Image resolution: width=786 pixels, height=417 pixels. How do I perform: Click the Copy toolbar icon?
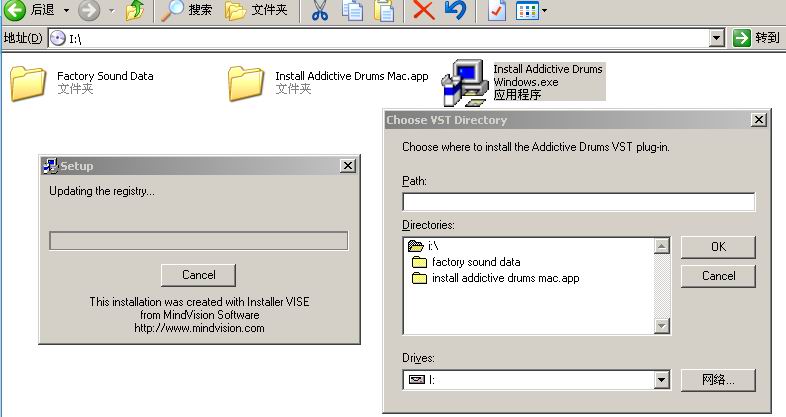(353, 11)
